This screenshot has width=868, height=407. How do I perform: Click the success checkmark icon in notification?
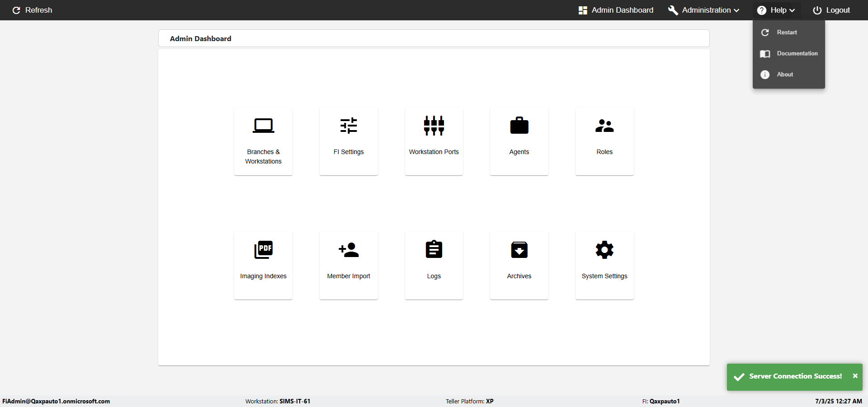(x=739, y=377)
